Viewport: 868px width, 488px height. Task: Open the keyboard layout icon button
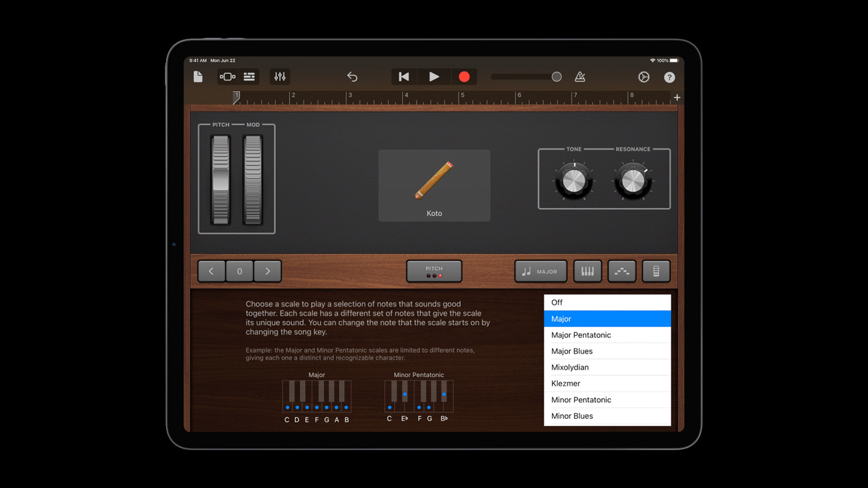588,271
